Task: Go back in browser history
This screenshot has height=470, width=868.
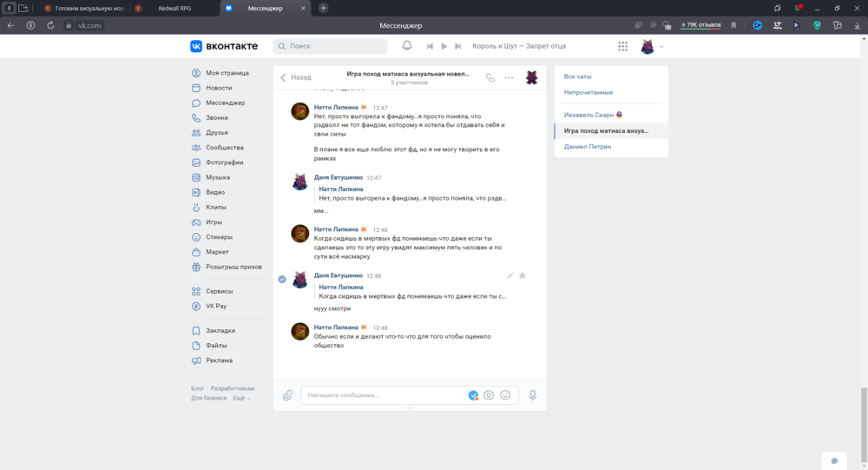Action: pyautogui.click(x=10, y=25)
